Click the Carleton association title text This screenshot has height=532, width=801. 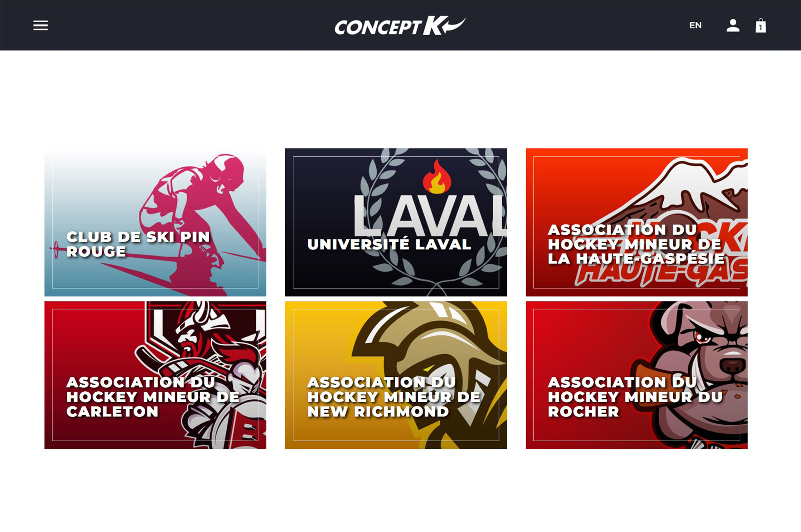pyautogui.click(x=153, y=397)
